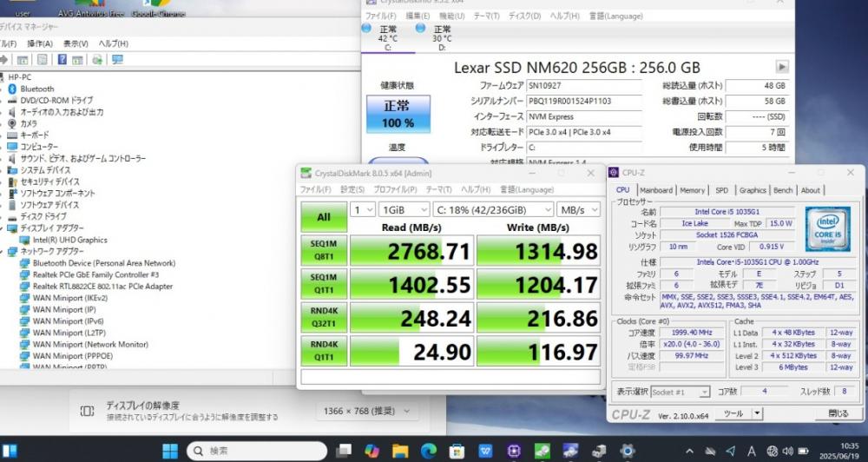Open the About tab in CPU-Z
This screenshot has height=462, width=868.
(x=811, y=190)
